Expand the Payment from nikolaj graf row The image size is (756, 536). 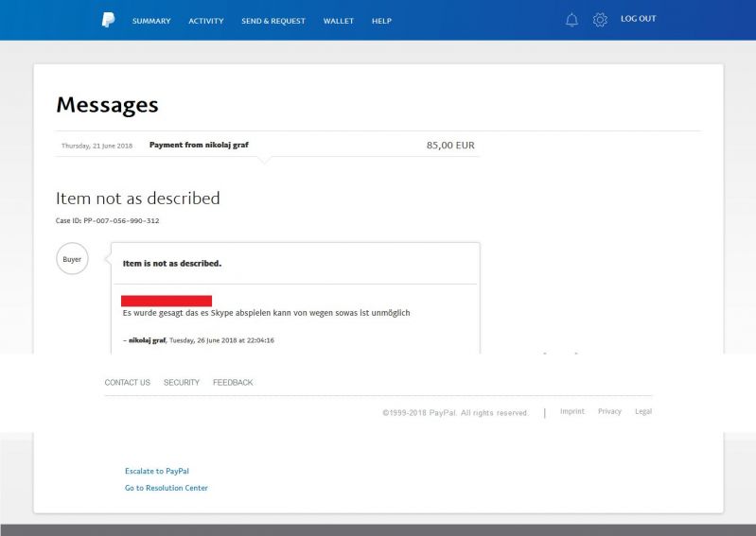pyautogui.click(x=199, y=145)
